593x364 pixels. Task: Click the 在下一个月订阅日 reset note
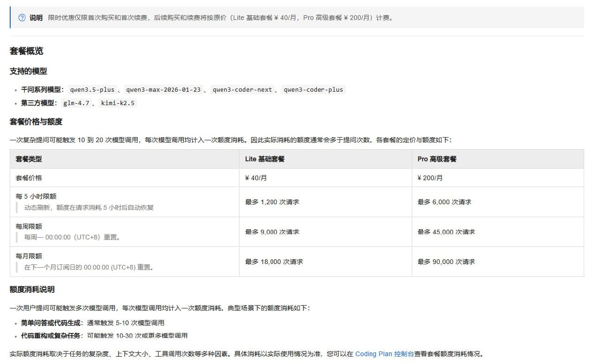89,267
